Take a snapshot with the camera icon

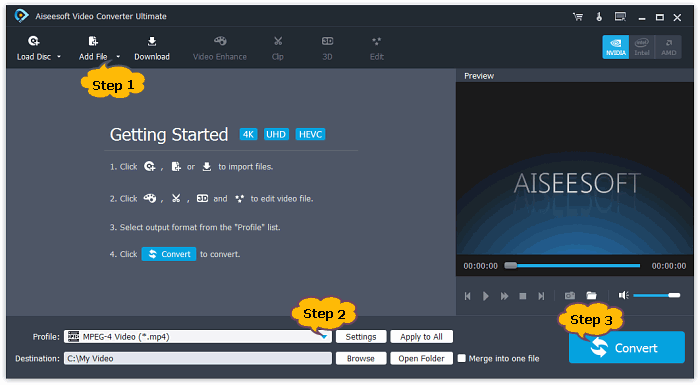pyautogui.click(x=570, y=296)
